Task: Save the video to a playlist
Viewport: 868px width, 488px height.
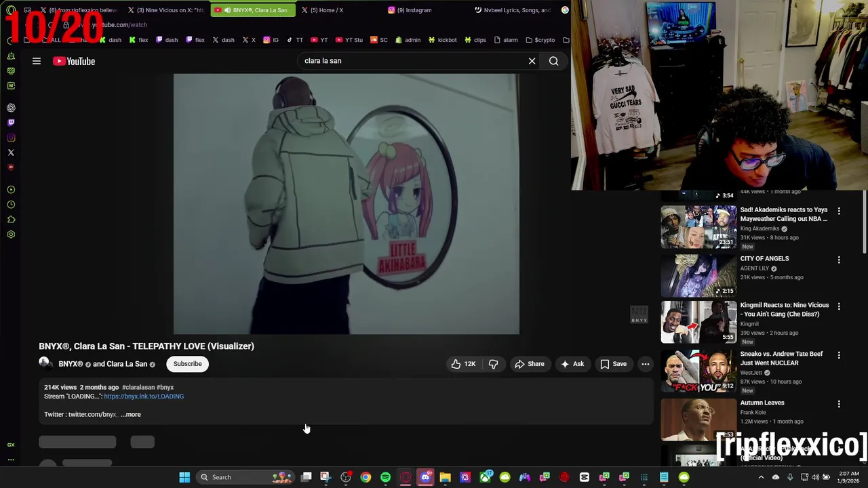Action: [x=613, y=364]
